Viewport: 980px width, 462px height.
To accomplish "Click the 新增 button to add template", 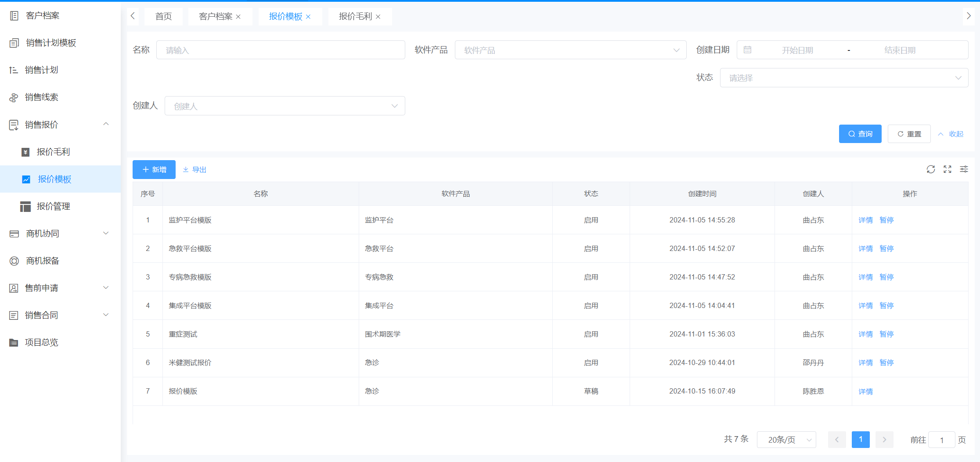I will [x=154, y=169].
